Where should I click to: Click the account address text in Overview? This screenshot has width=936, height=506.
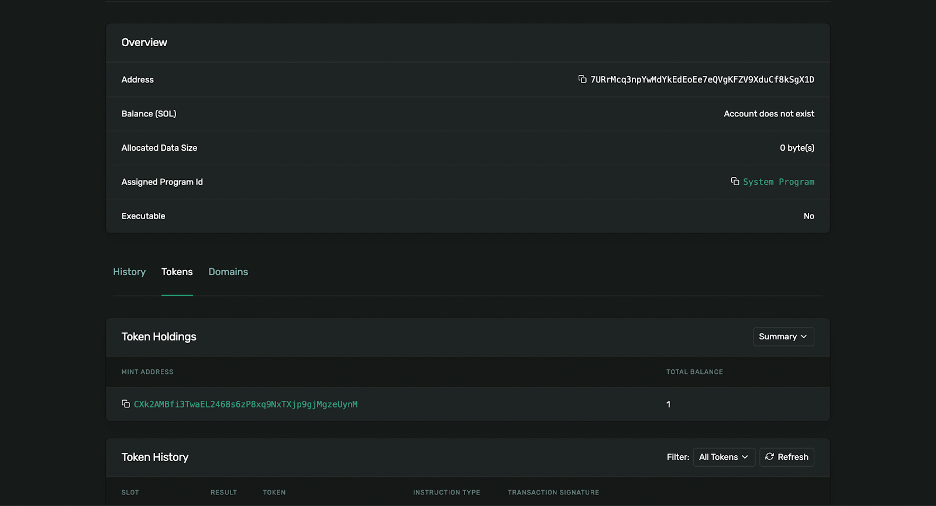(x=702, y=79)
